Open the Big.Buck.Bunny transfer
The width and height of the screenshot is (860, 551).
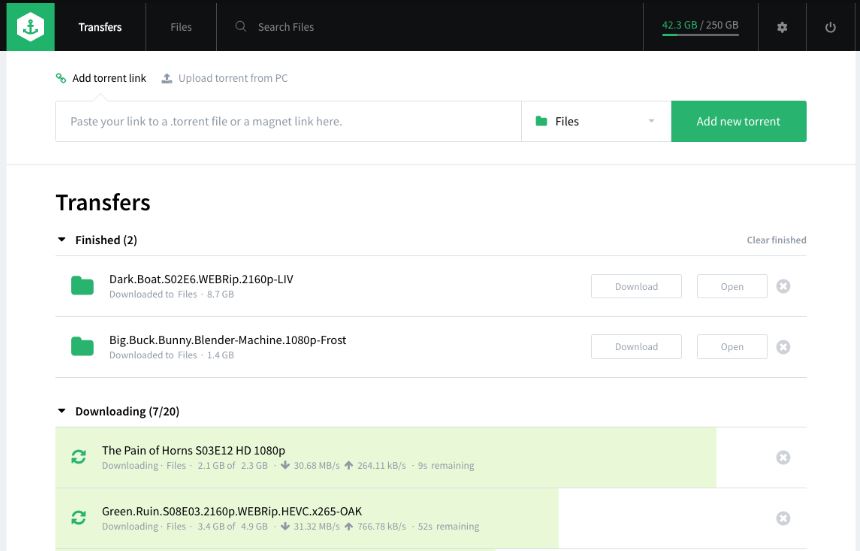(732, 346)
